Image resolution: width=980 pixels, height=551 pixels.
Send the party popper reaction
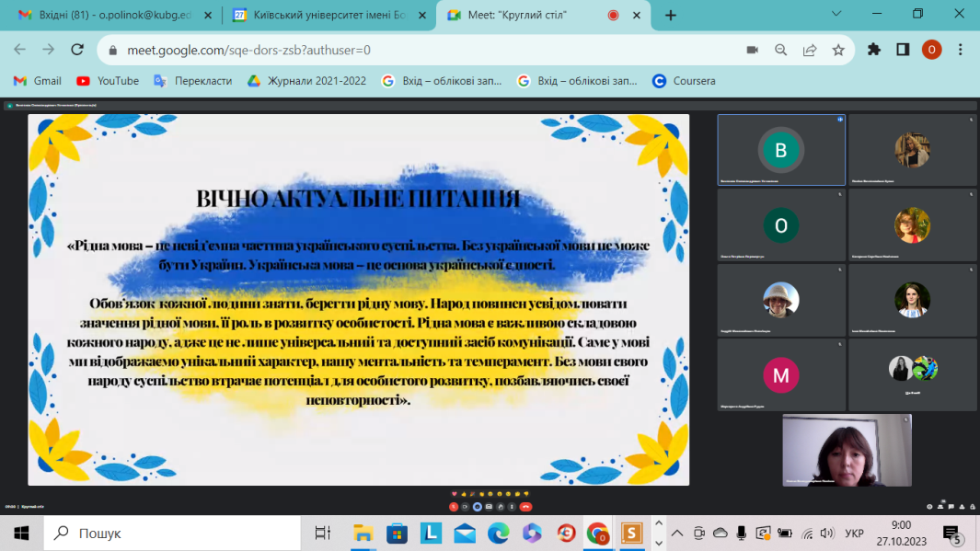pos(472,494)
